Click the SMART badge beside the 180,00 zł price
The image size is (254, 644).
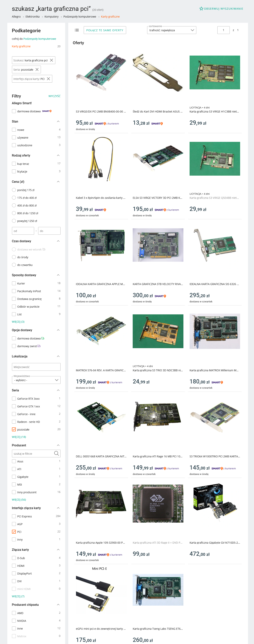(217, 382)
